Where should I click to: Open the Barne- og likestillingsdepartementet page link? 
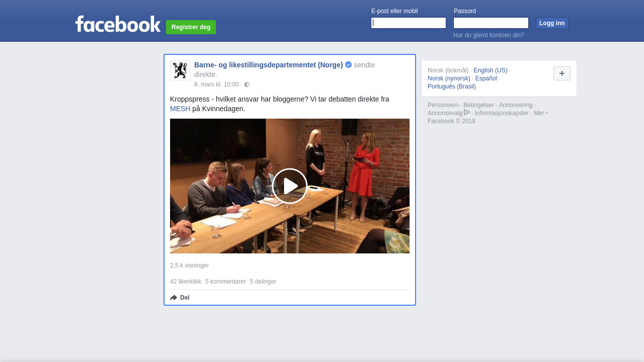point(269,65)
